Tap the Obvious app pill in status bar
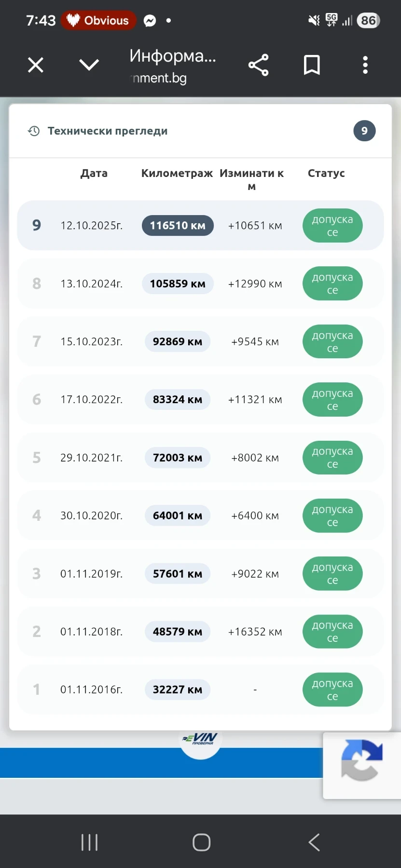The width and height of the screenshot is (401, 868). [98, 20]
